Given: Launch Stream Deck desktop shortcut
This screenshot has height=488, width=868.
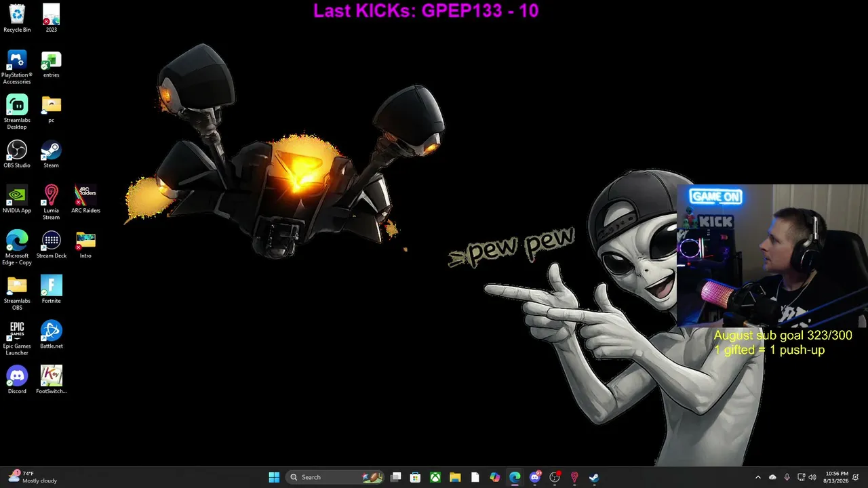Looking at the screenshot, I should pos(51,245).
